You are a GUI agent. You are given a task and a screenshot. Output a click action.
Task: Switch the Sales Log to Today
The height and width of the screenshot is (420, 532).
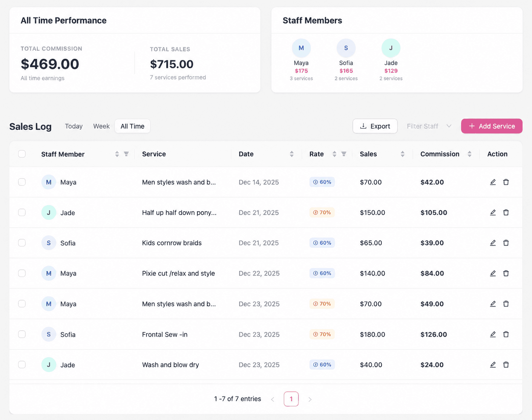pyautogui.click(x=74, y=126)
